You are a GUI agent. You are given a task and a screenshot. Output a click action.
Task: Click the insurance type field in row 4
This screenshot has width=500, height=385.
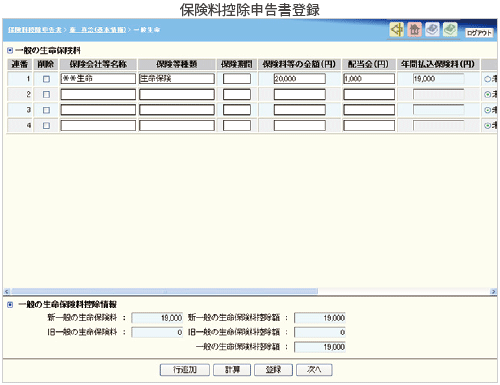[x=177, y=125]
